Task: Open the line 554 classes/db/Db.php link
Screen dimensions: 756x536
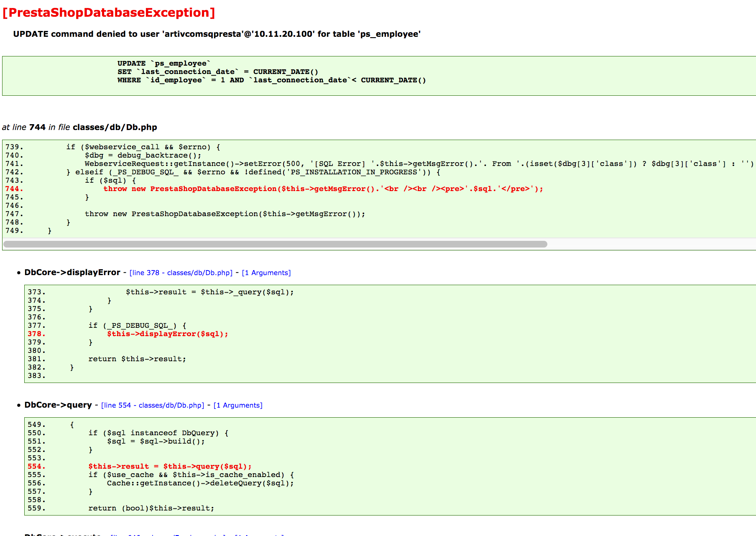Action: pyautogui.click(x=153, y=405)
